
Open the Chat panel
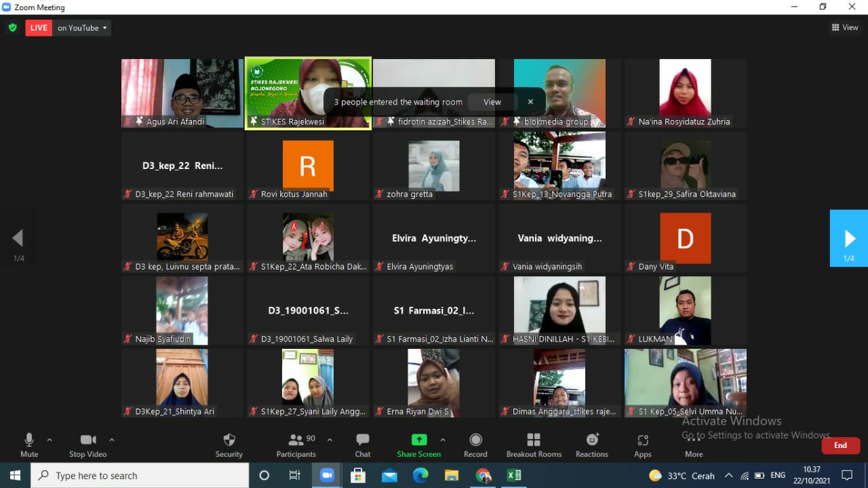pos(363,440)
